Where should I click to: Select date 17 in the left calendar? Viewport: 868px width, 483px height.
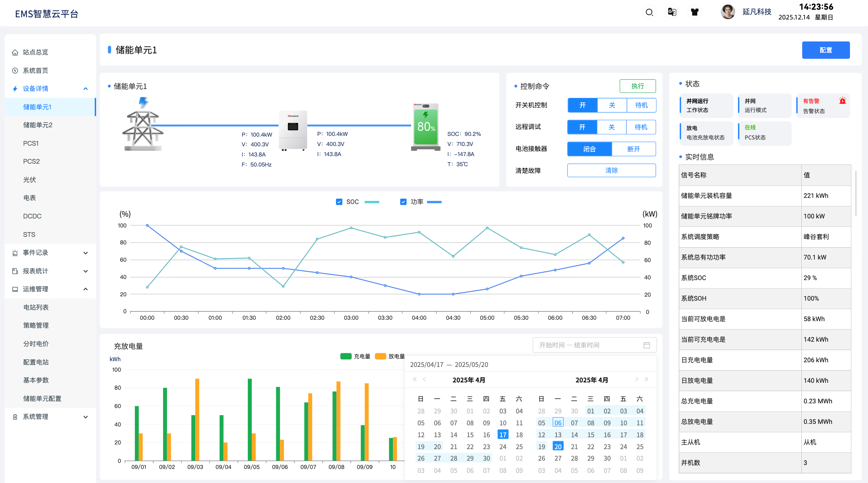503,435
